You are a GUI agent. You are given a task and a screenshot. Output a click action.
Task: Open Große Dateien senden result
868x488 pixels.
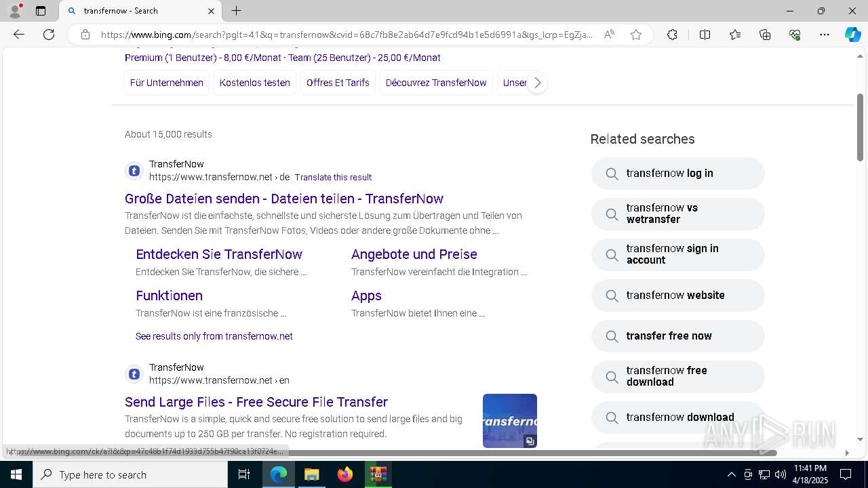[x=284, y=199]
